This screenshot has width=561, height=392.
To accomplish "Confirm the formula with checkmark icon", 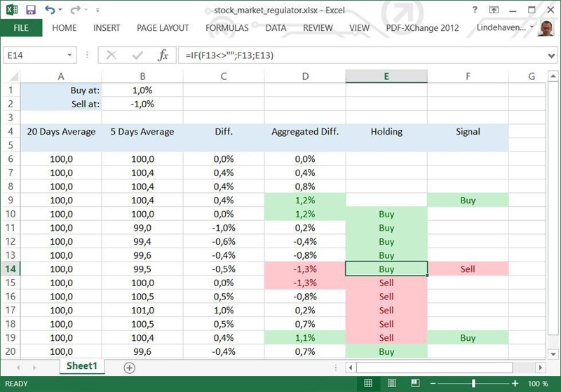I will [137, 55].
